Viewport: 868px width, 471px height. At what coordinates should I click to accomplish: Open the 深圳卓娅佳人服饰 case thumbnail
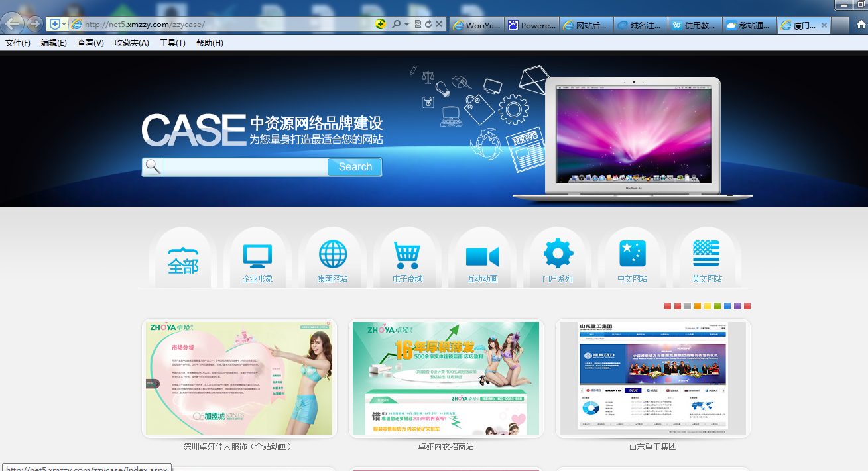[239, 378]
